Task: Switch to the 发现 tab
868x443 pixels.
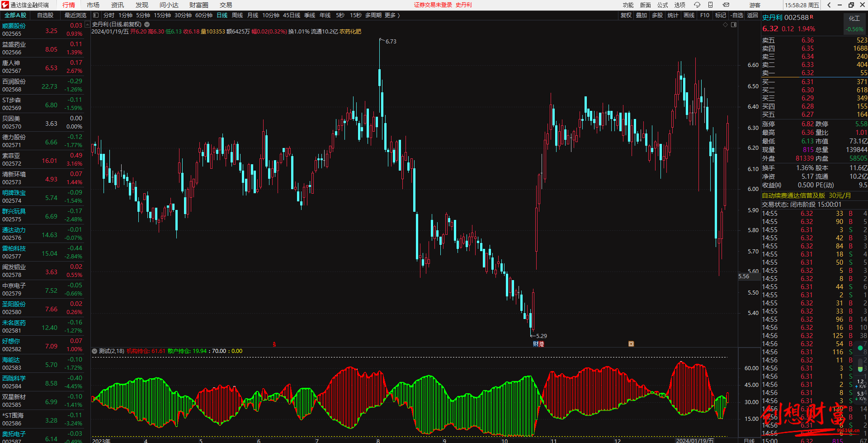Action: pos(142,5)
